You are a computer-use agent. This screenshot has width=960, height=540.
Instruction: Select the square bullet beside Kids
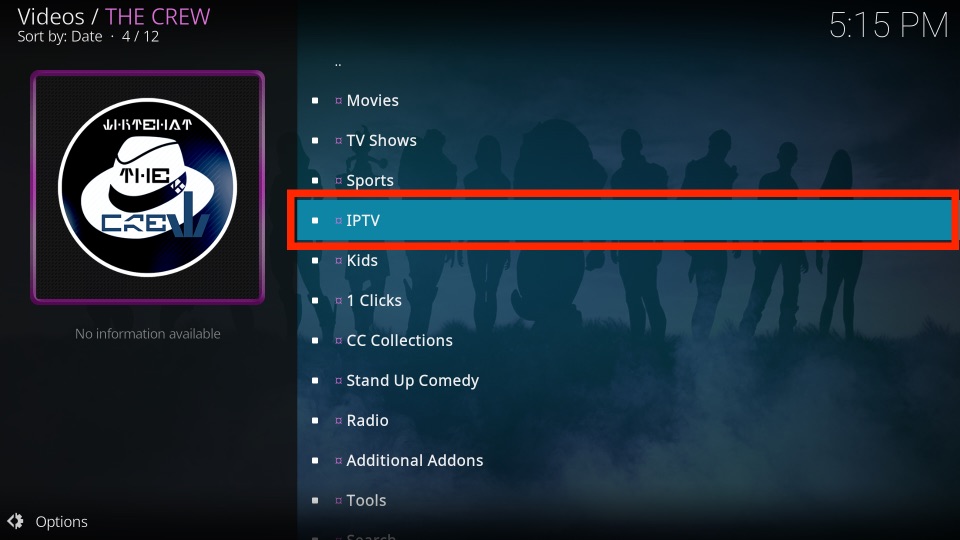[x=315, y=260]
